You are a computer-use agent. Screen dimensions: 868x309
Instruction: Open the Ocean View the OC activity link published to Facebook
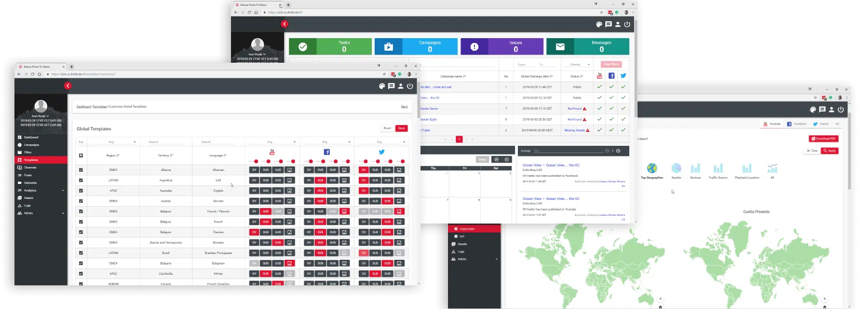click(x=551, y=165)
